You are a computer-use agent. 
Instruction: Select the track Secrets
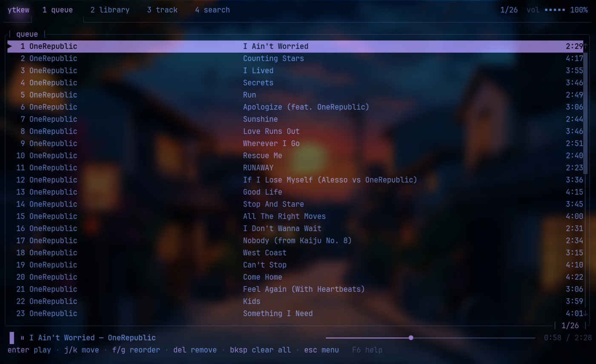point(295,82)
